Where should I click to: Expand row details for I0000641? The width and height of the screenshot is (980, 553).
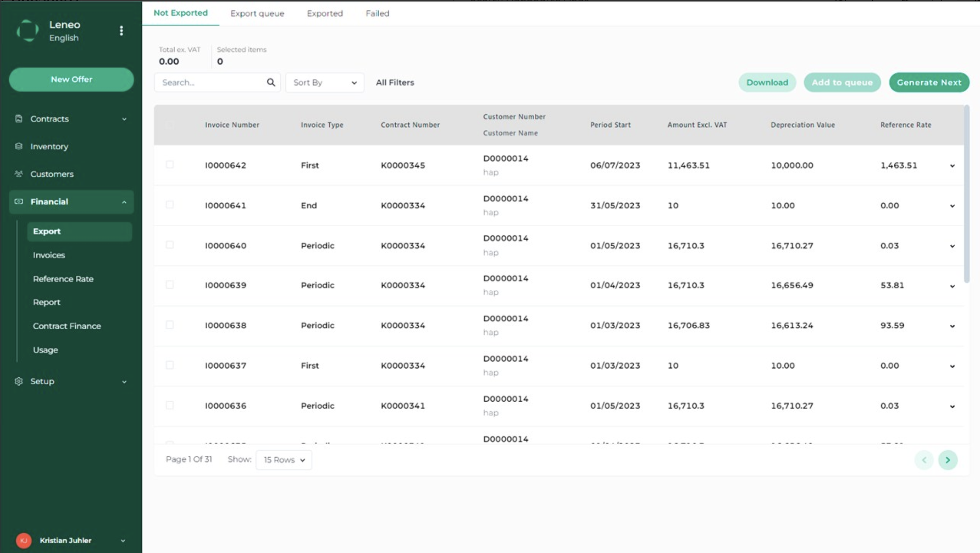tap(952, 206)
